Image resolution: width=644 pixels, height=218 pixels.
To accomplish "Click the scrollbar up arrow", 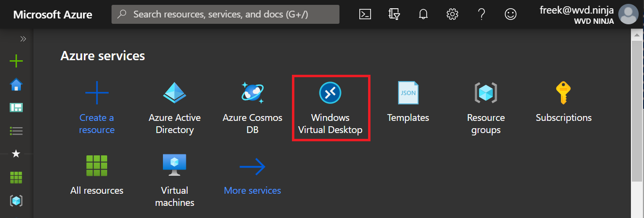I will coord(637,34).
